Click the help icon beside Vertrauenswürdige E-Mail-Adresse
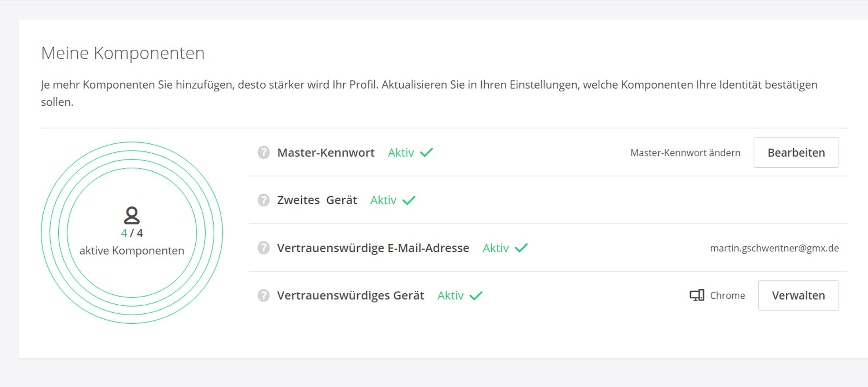 (263, 248)
